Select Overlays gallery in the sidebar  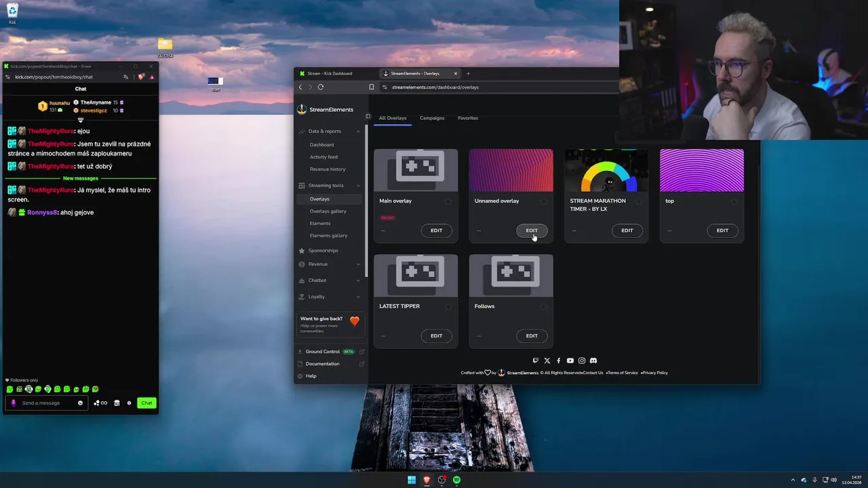(328, 211)
